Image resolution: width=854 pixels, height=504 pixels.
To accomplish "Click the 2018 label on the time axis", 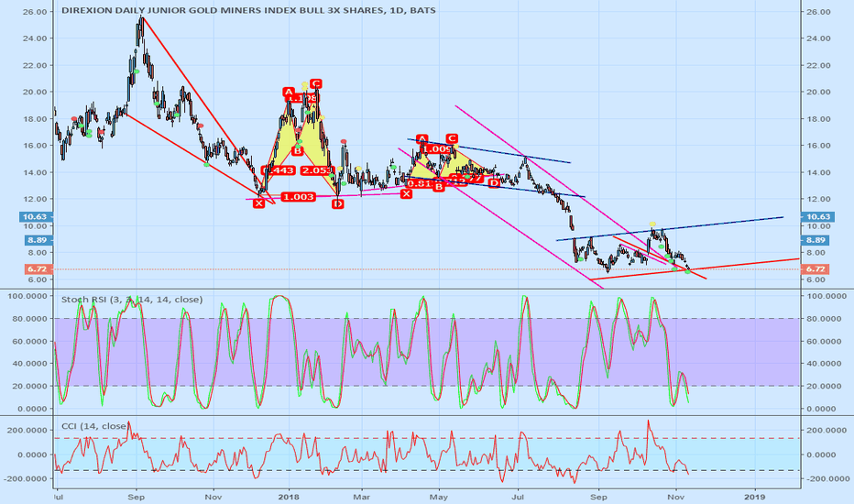I will (289, 497).
